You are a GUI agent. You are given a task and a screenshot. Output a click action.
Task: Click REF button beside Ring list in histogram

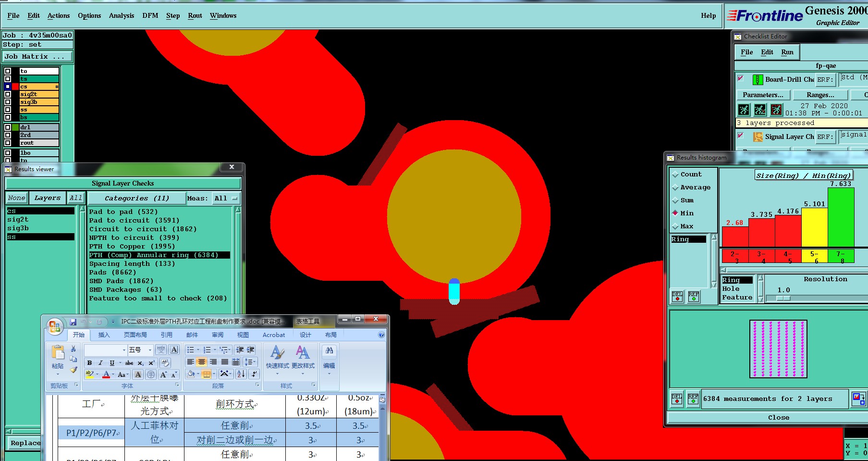(694, 297)
